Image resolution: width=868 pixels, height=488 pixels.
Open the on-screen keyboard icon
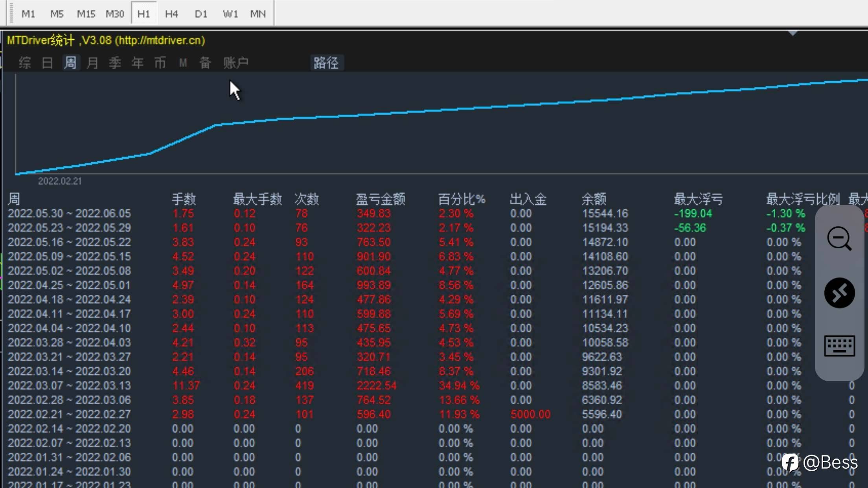(x=839, y=346)
